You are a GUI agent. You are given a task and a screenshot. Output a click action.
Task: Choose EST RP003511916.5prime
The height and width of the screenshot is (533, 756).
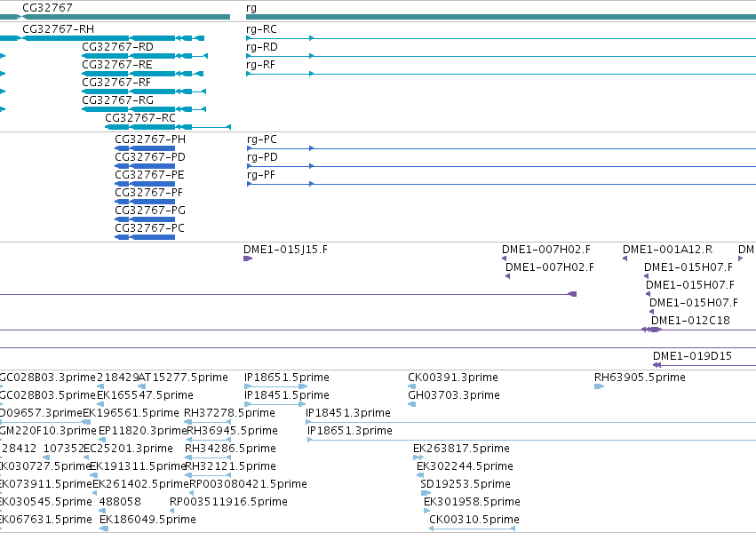pos(228,502)
